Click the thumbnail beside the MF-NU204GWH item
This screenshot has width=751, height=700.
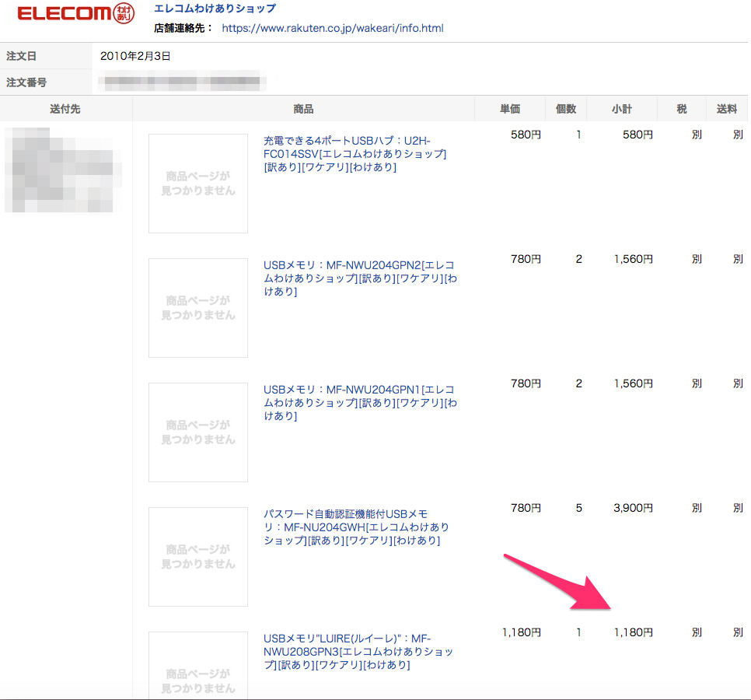198,557
